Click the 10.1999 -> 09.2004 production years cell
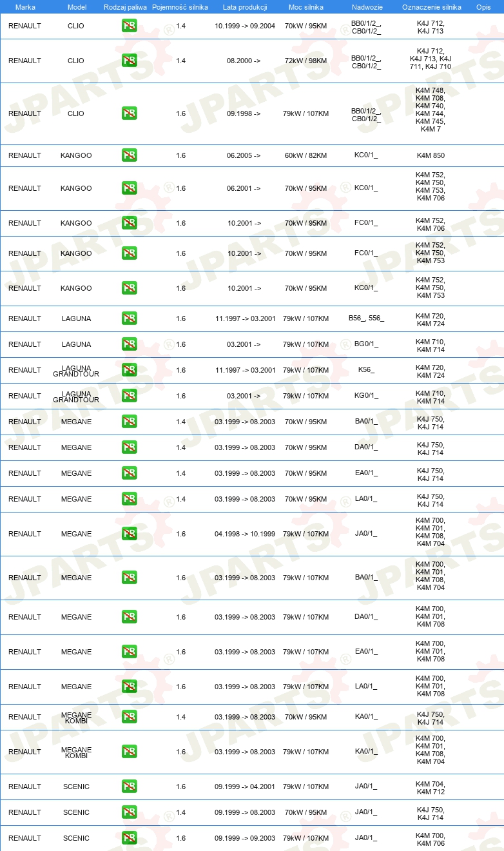 click(x=245, y=26)
